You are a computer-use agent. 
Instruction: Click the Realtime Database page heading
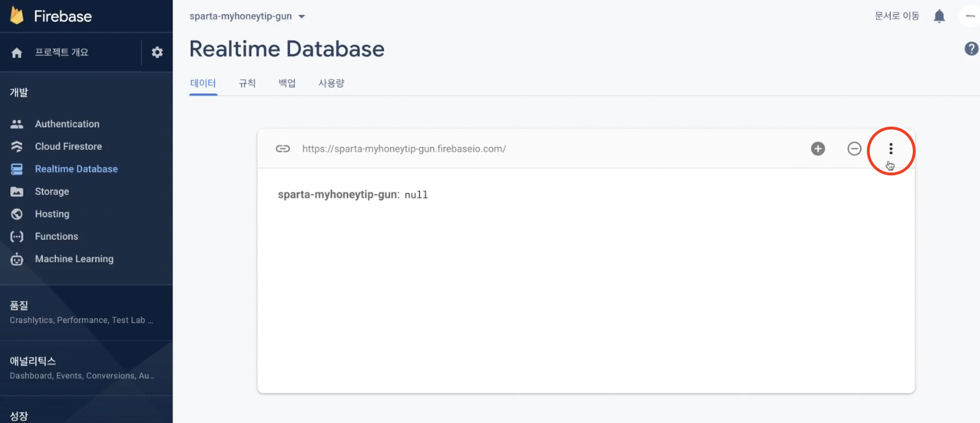pos(287,49)
